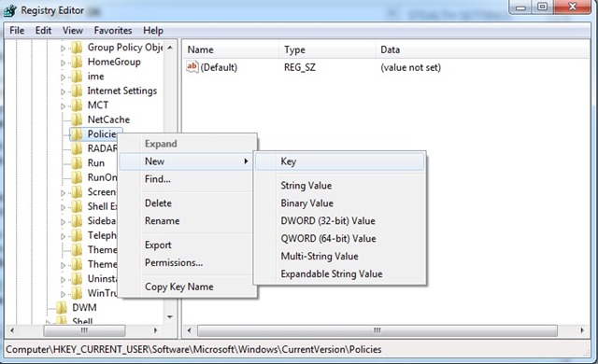The height and width of the screenshot is (364, 598).
Task: Open the File menu
Action: 17,31
